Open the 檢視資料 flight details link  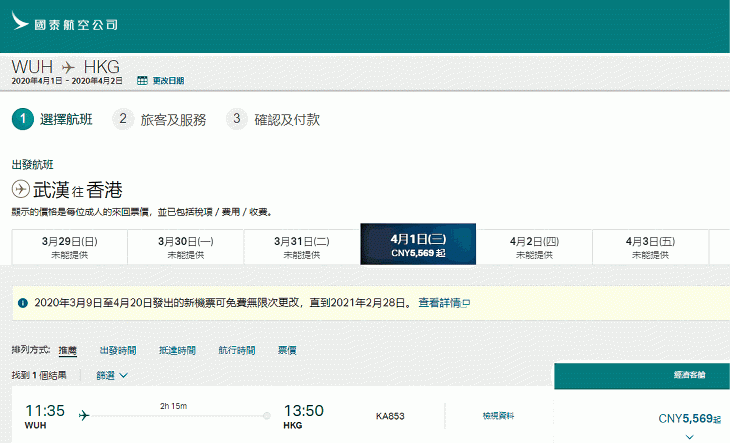499,416
